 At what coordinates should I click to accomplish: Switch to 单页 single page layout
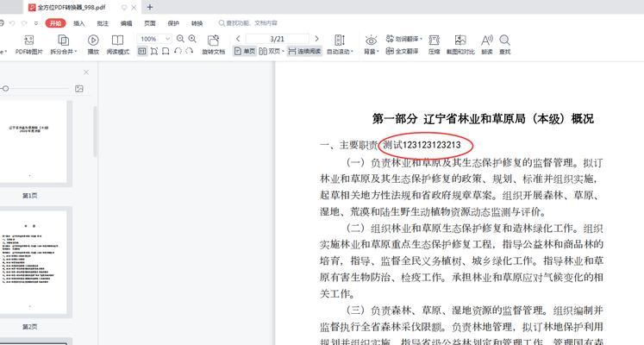pos(245,52)
